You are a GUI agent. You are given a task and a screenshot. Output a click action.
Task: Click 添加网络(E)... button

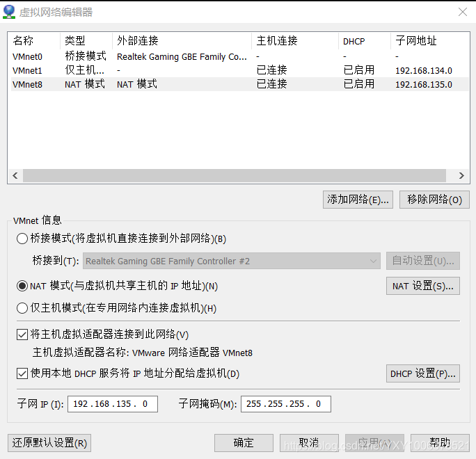358,200
